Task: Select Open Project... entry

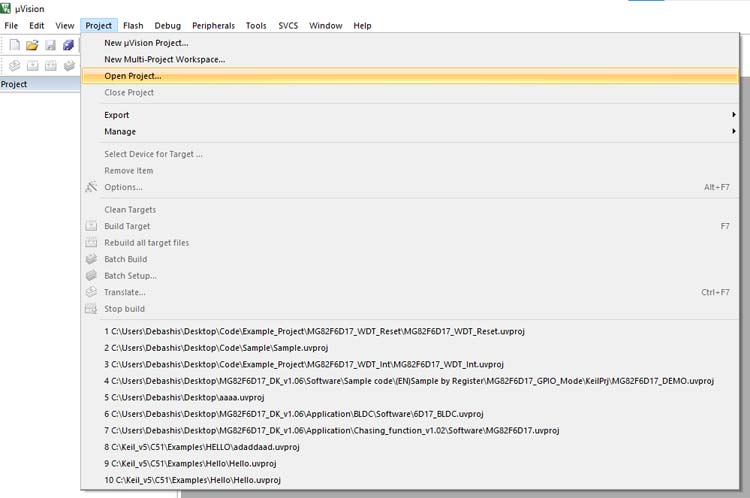Action: tap(410, 76)
